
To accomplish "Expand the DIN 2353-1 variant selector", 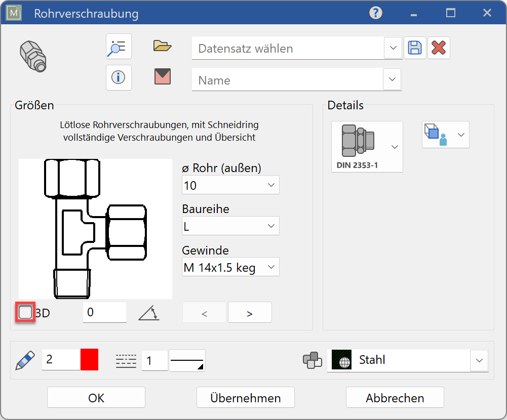I will (394, 147).
